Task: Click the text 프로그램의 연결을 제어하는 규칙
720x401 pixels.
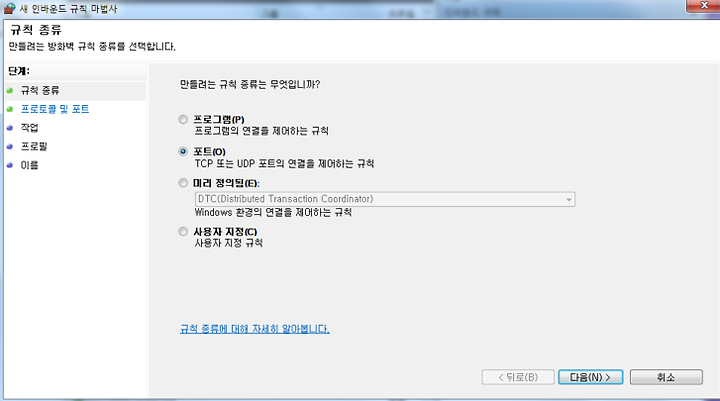Action: (x=261, y=131)
